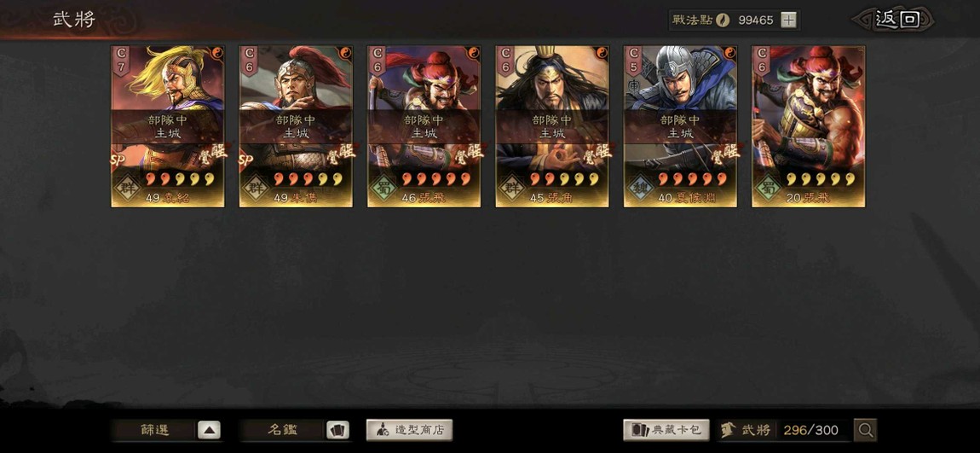The width and height of the screenshot is (980, 453).
Task: Open the magnifier search icon next to 296/300
Action: point(866,430)
